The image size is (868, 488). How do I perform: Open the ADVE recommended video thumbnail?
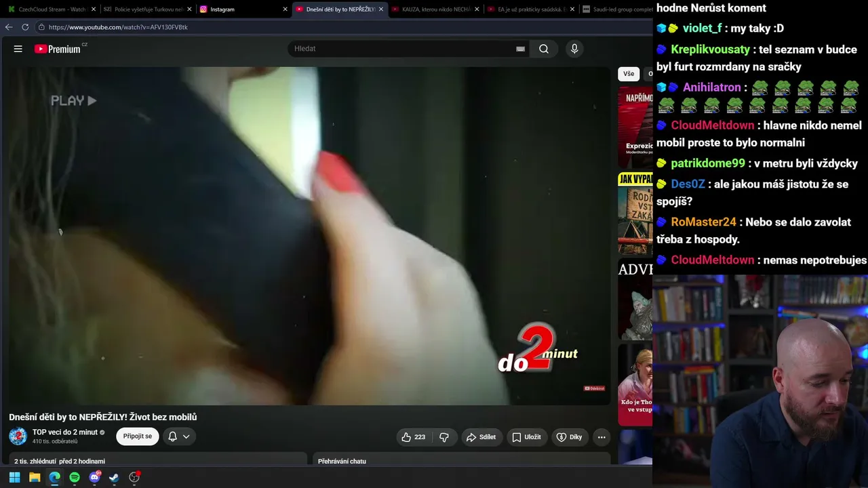[635, 299]
